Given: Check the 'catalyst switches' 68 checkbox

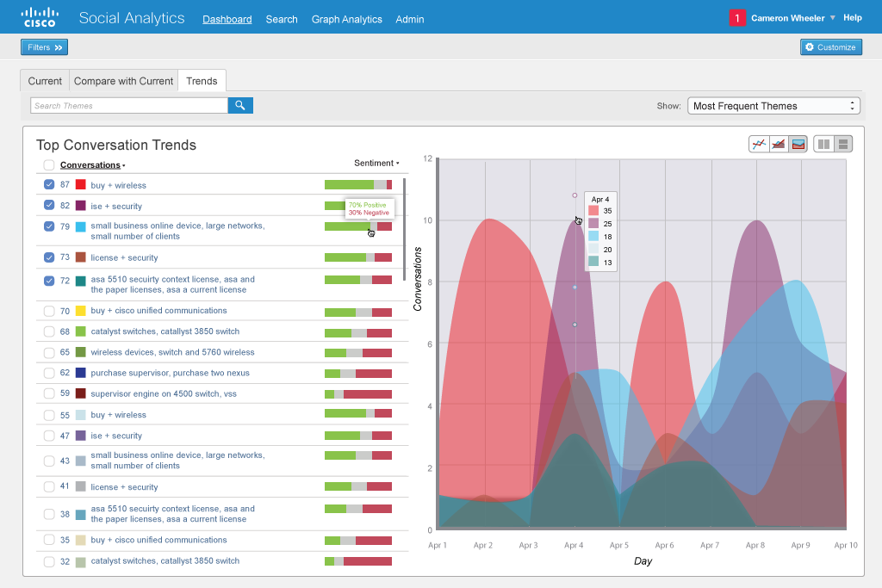Looking at the screenshot, I should (49, 331).
